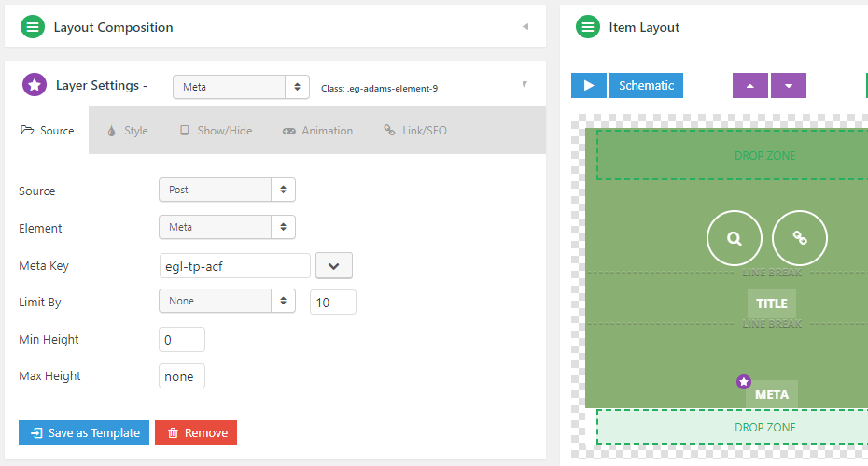Click the purple move layer down arrow
This screenshot has width=868, height=466.
click(789, 85)
